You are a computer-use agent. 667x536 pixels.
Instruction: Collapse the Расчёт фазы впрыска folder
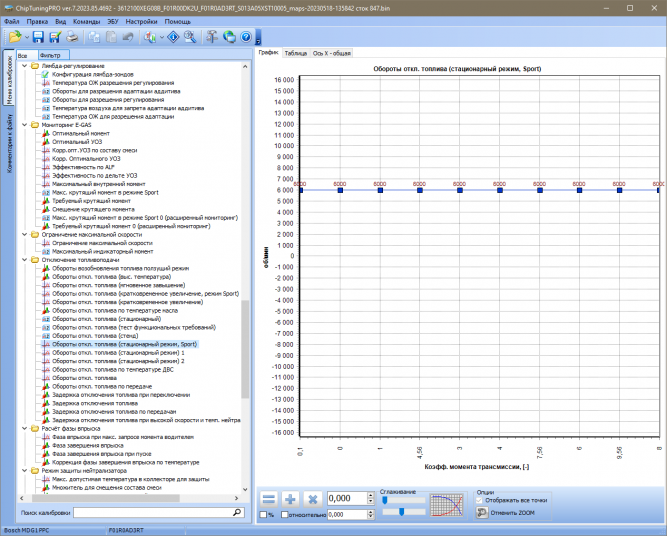point(25,428)
